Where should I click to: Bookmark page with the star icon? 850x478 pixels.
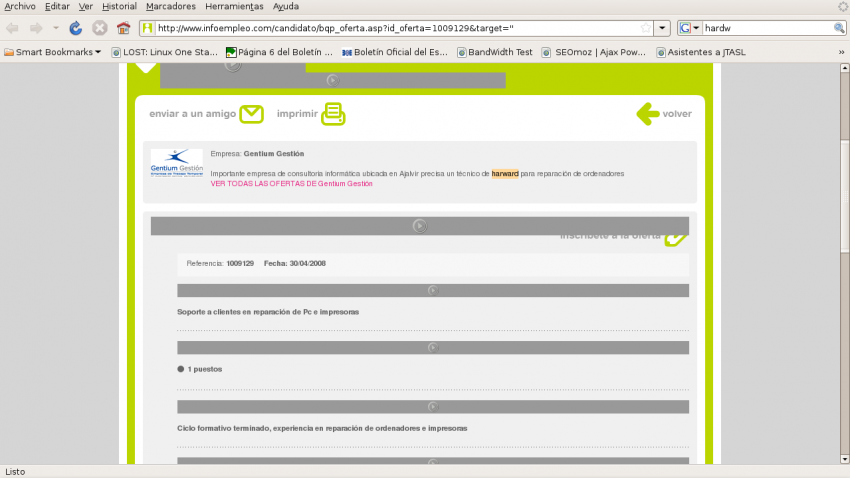tap(646, 28)
